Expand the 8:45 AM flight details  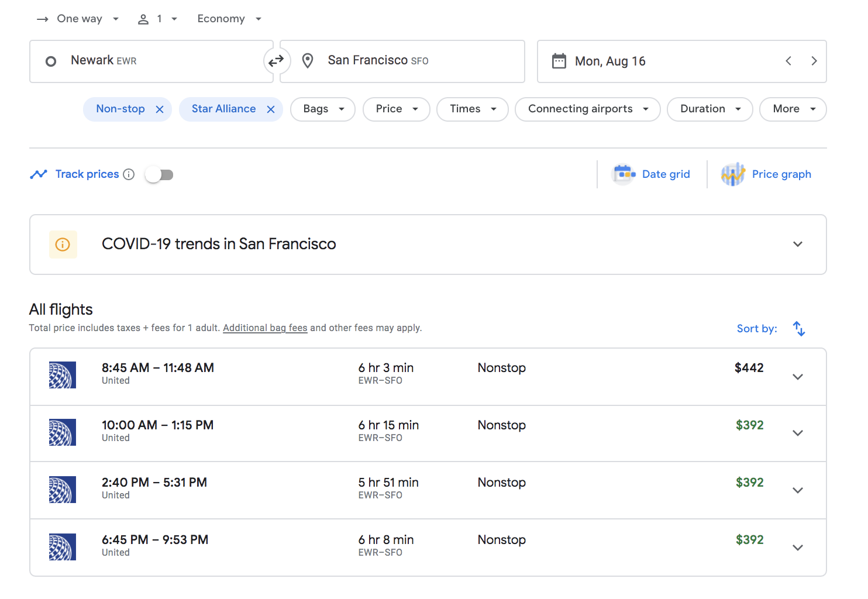coord(797,377)
